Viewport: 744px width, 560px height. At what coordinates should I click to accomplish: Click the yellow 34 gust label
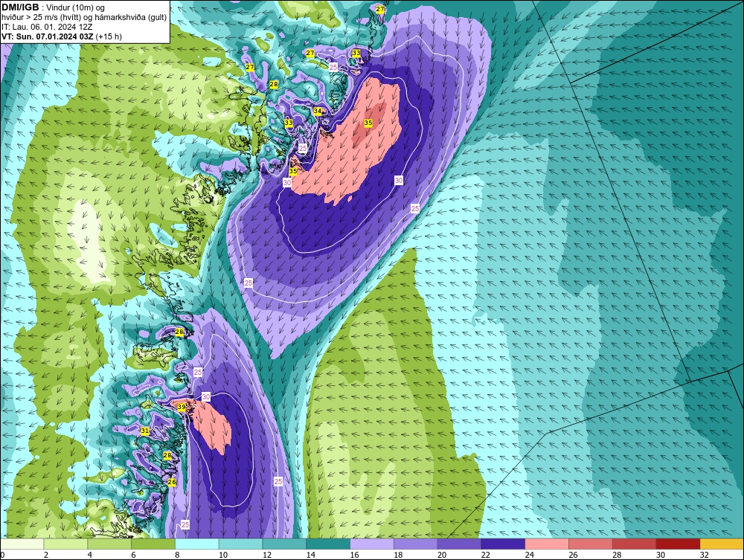tap(318, 111)
